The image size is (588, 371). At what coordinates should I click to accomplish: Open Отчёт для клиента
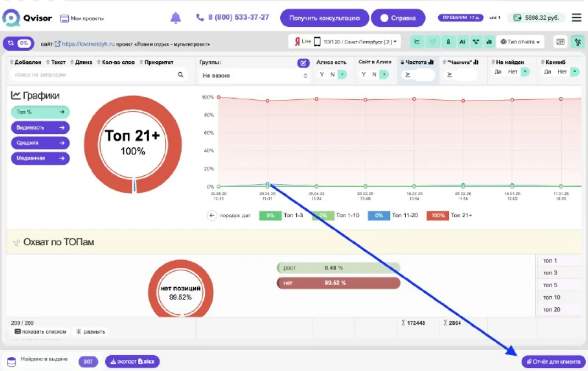coord(554,362)
